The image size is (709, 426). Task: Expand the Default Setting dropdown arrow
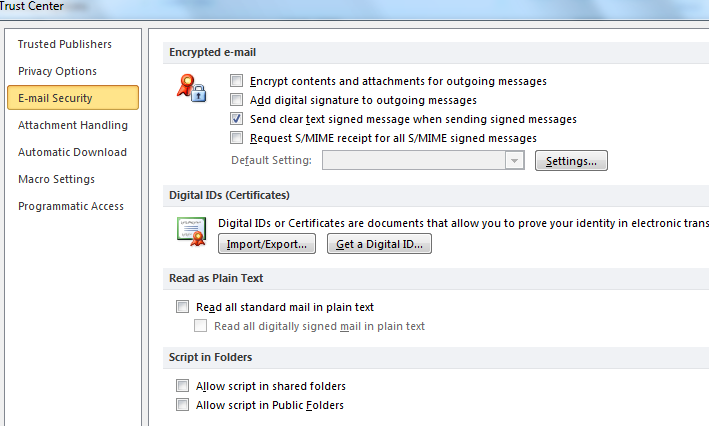(515, 161)
